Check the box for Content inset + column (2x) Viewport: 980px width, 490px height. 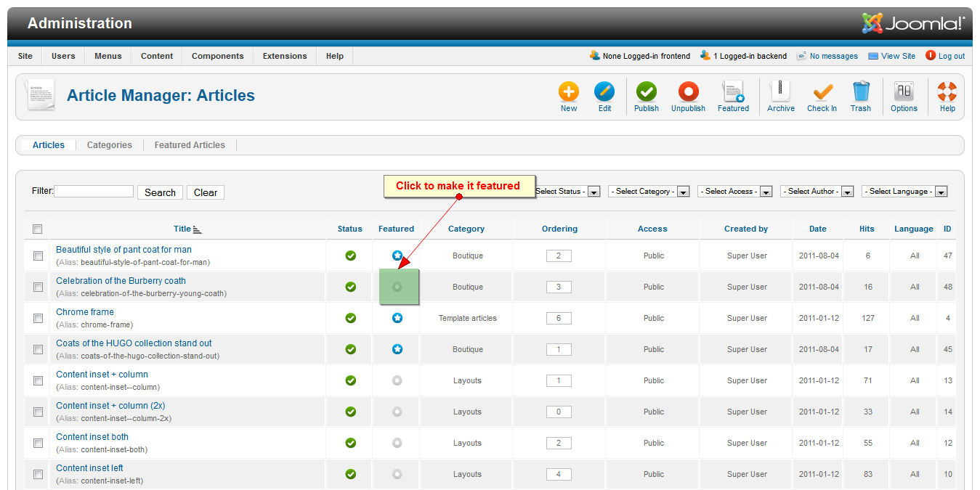pyautogui.click(x=38, y=412)
